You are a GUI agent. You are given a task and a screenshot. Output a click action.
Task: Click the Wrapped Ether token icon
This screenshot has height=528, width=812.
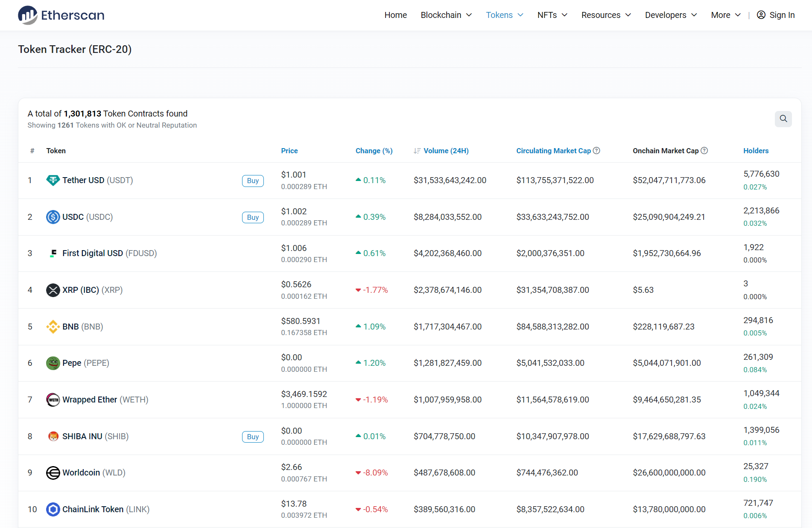point(53,400)
